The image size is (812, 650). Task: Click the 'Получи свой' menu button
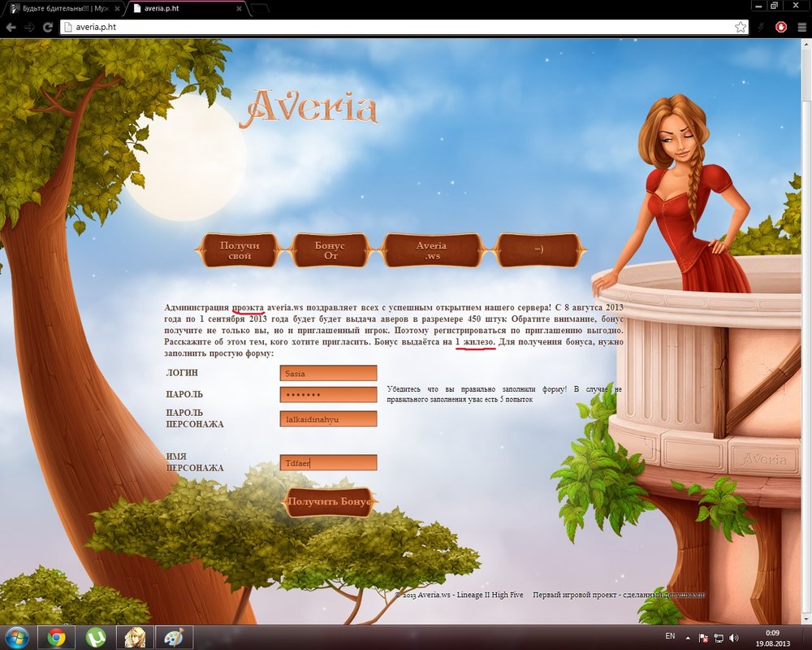(239, 250)
